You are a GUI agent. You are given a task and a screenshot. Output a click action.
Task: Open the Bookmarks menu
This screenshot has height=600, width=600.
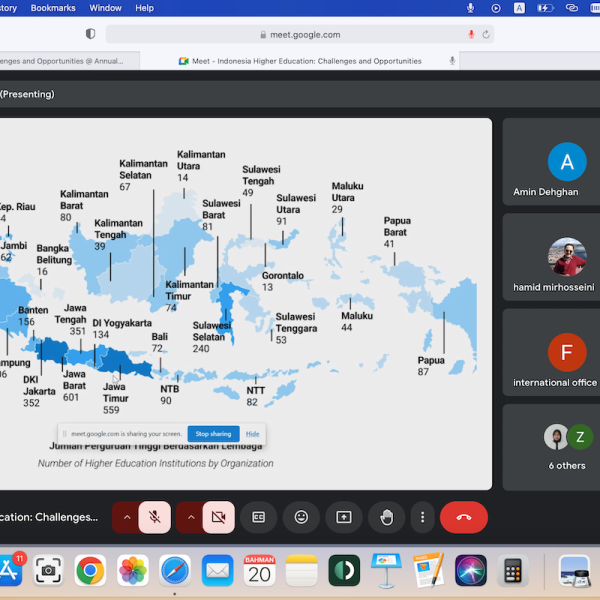tap(53, 8)
